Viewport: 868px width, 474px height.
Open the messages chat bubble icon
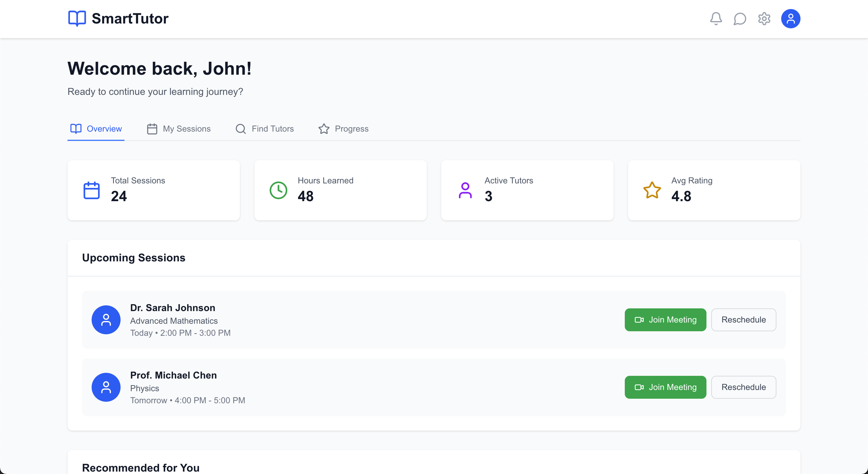tap(740, 18)
